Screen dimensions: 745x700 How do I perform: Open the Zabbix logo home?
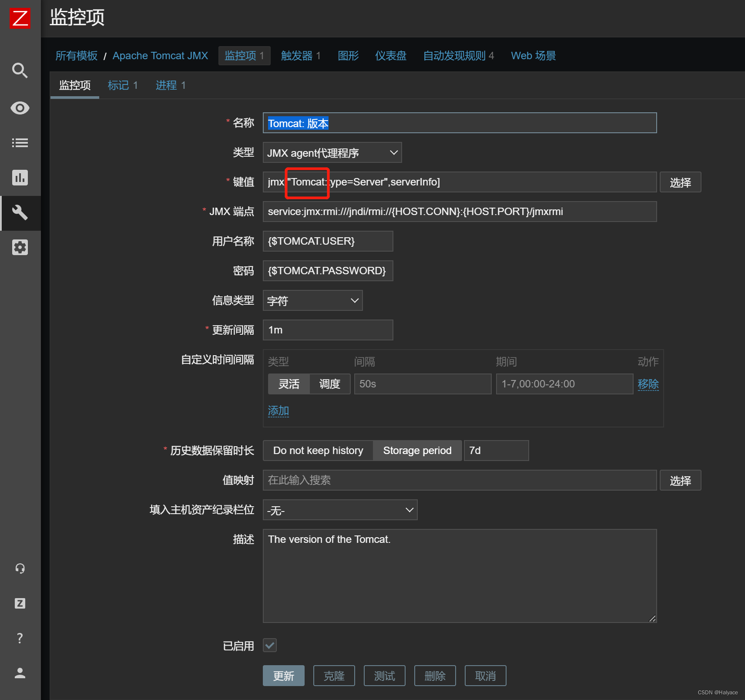click(20, 18)
